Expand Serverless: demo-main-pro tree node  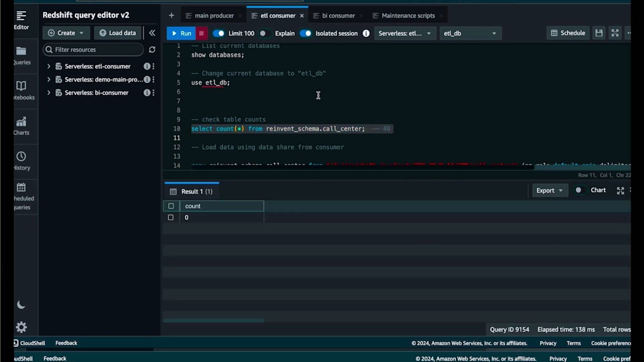tap(49, 79)
